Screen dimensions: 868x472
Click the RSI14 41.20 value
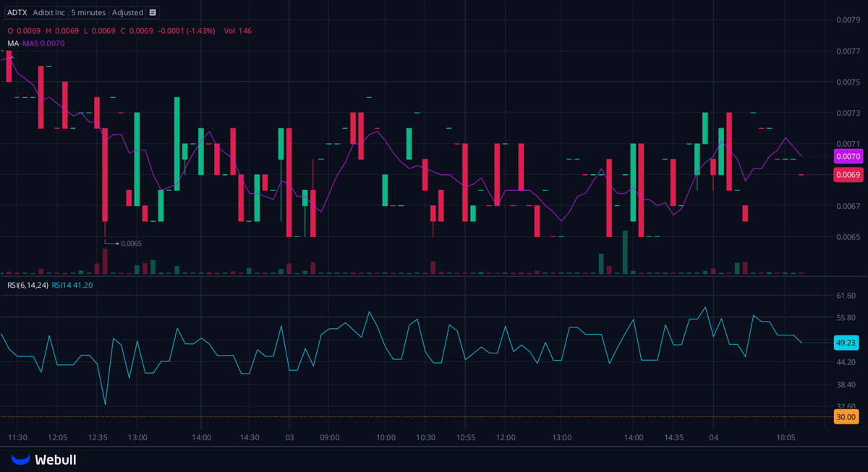click(72, 285)
